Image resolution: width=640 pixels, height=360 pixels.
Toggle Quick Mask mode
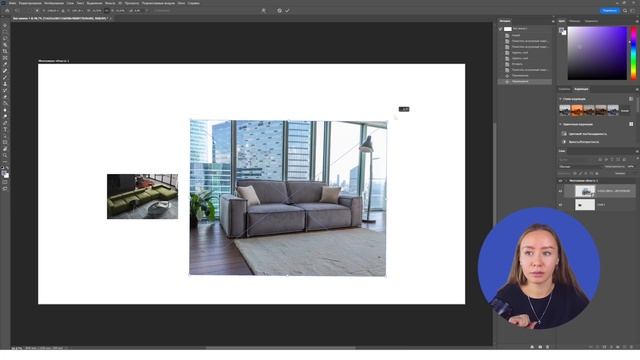coord(5,182)
